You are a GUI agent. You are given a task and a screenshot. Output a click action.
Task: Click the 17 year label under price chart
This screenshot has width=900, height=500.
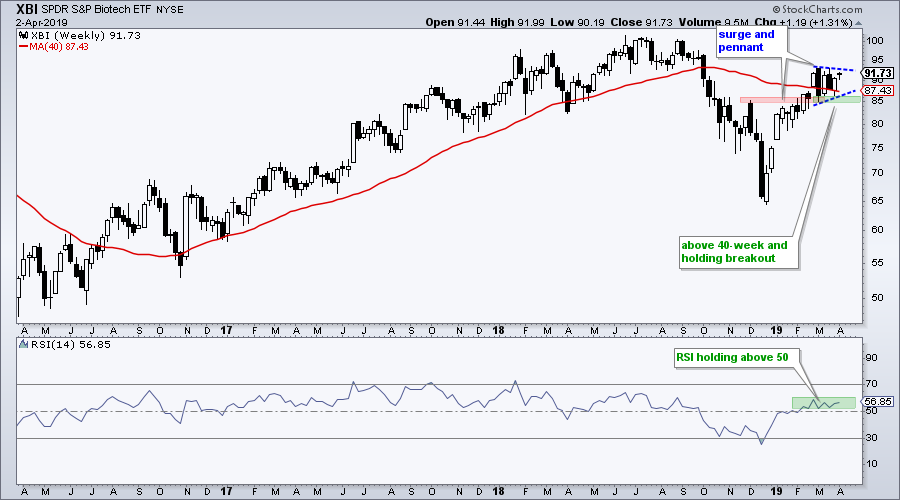click(x=227, y=331)
